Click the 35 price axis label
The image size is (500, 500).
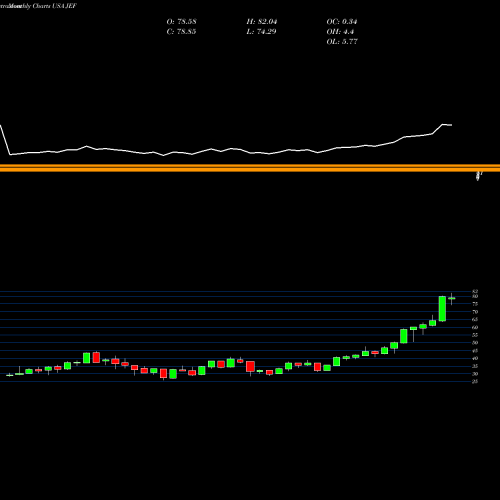(x=475, y=366)
